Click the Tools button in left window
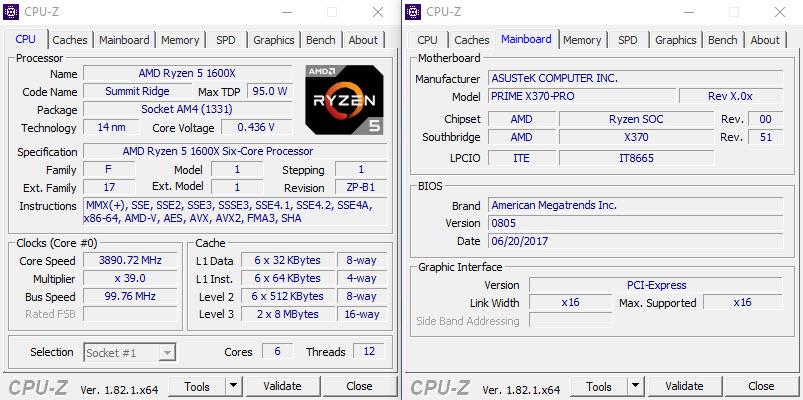The width and height of the screenshot is (803, 400). click(x=197, y=386)
